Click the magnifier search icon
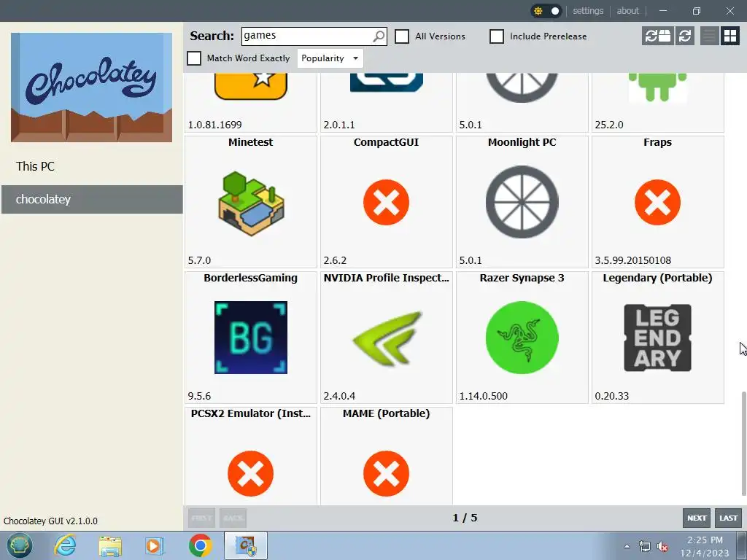747x560 pixels. point(379,36)
